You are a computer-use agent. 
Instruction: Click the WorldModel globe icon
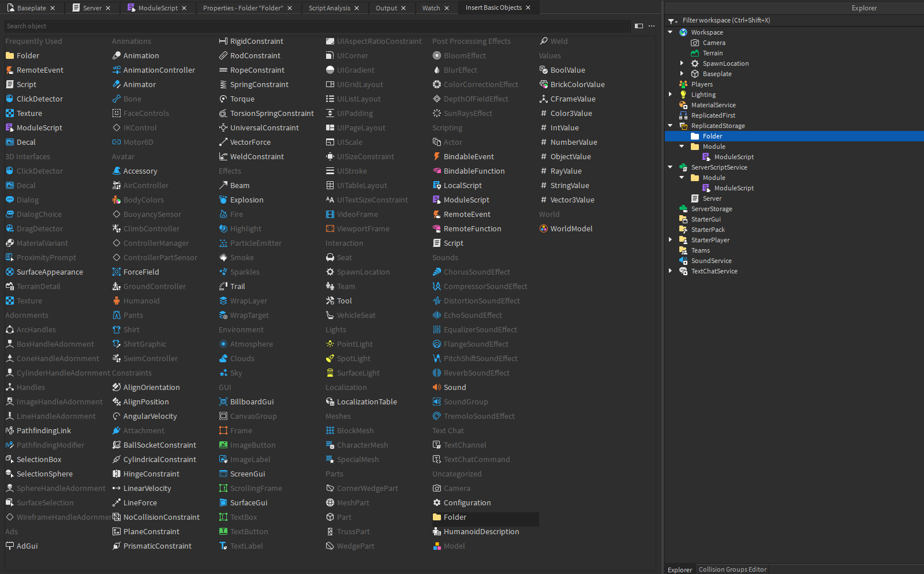point(544,229)
